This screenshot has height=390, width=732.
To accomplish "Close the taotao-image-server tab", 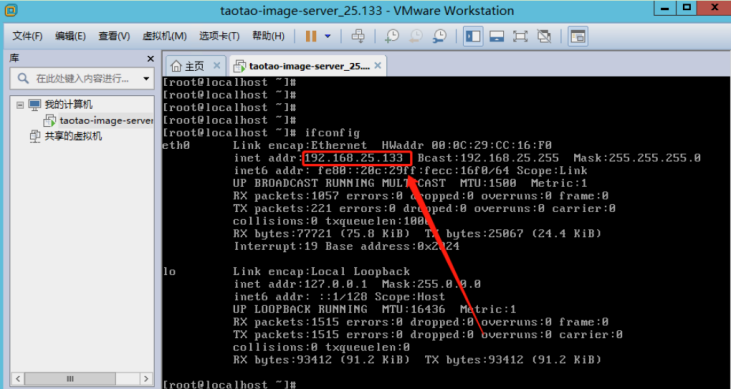I will click(378, 65).
